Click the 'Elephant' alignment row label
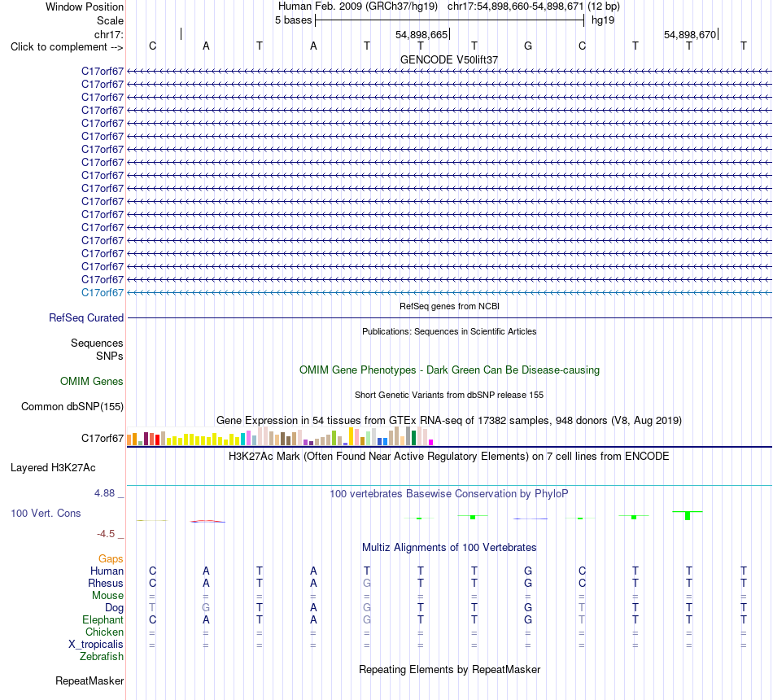The image size is (773, 700). pyautogui.click(x=103, y=620)
